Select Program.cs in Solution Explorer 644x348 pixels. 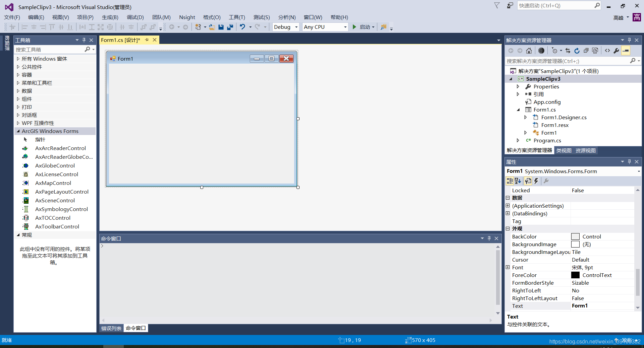coord(547,140)
